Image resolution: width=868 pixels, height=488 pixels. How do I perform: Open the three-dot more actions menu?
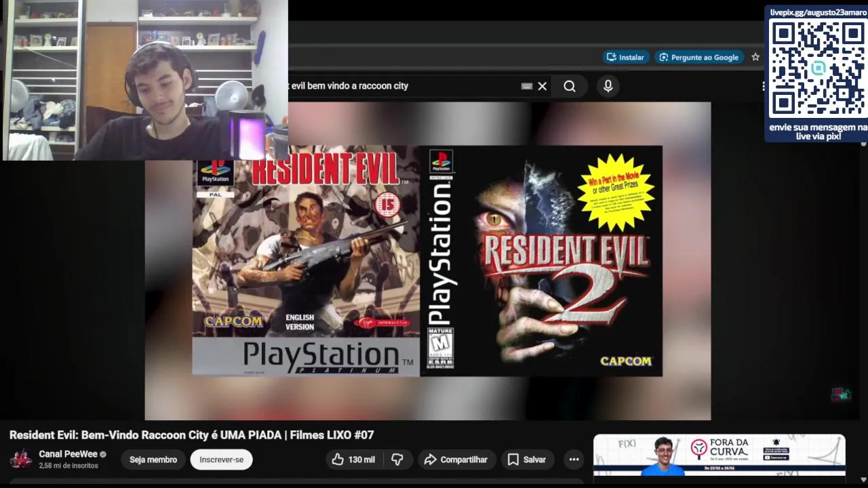coord(574,460)
